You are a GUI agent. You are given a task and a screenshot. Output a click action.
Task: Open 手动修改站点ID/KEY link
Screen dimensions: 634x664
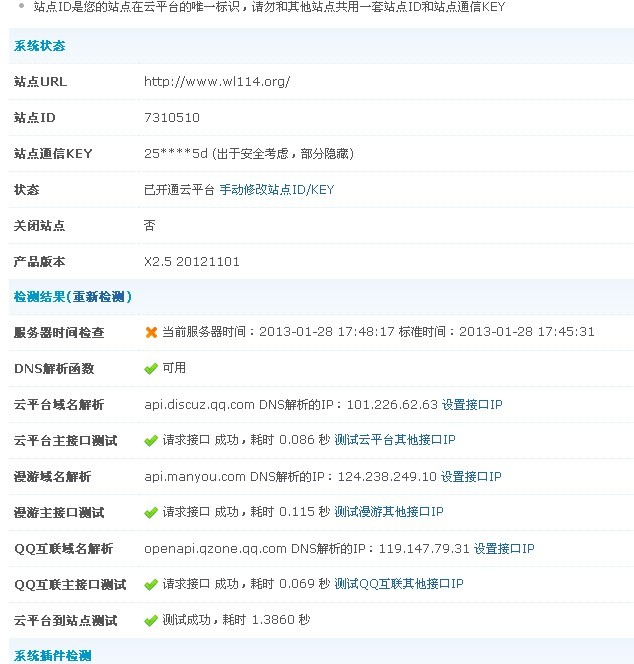tap(277, 190)
